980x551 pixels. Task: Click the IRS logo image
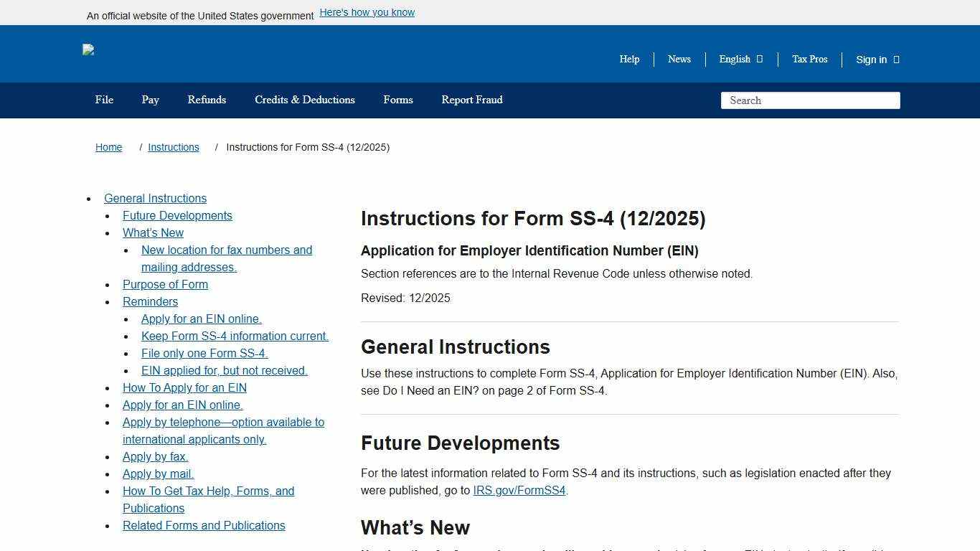(x=88, y=50)
